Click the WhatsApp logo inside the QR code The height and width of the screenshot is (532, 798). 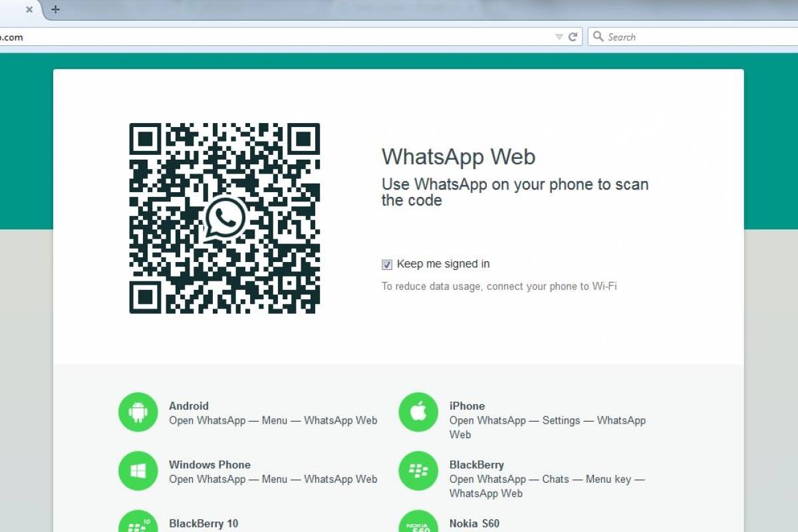[225, 218]
